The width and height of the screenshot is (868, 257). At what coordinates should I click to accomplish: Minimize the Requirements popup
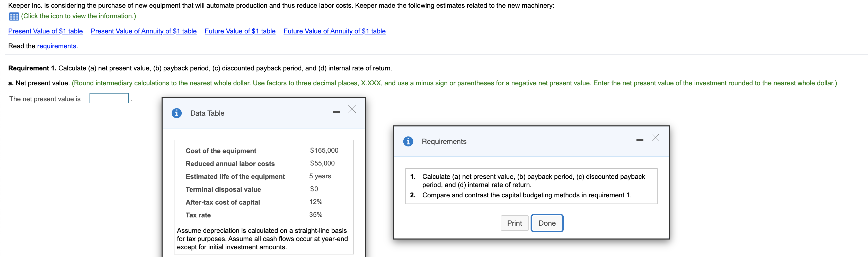click(640, 140)
